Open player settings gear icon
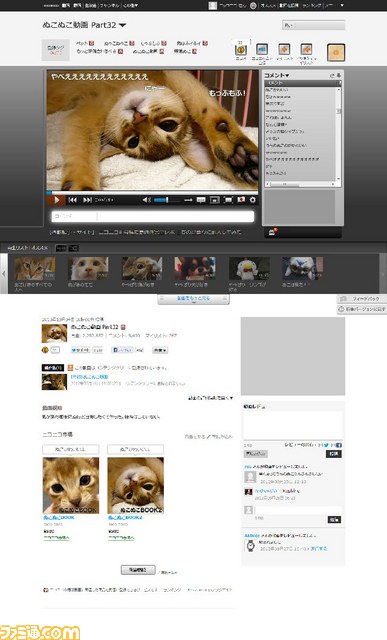 [253, 200]
